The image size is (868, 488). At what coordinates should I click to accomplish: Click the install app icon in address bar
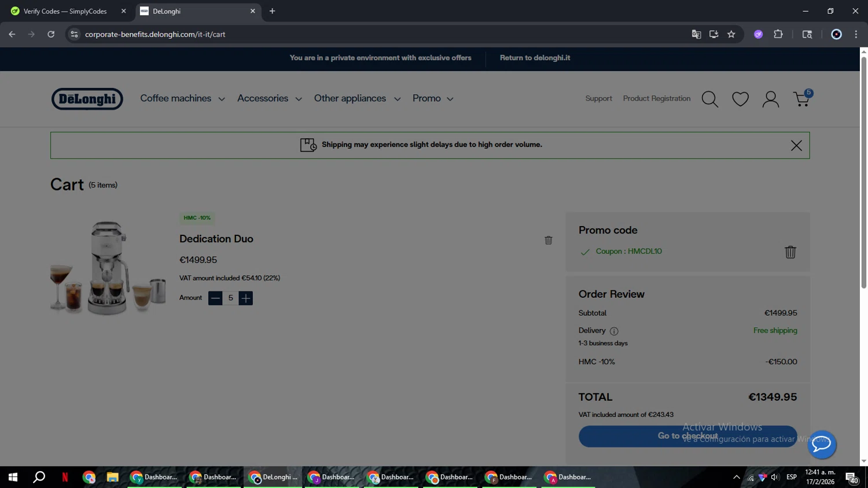(x=713, y=35)
